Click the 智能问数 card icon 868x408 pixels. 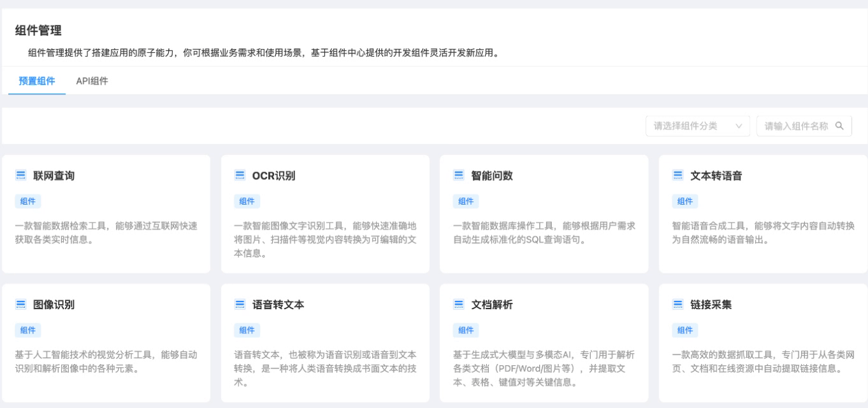[459, 175]
